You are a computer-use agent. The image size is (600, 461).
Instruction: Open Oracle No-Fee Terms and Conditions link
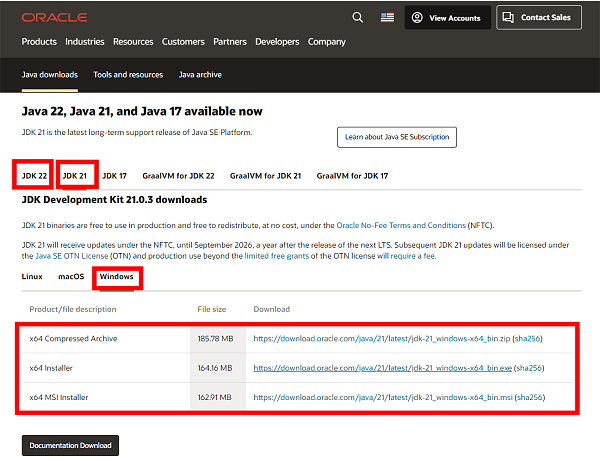(x=401, y=225)
